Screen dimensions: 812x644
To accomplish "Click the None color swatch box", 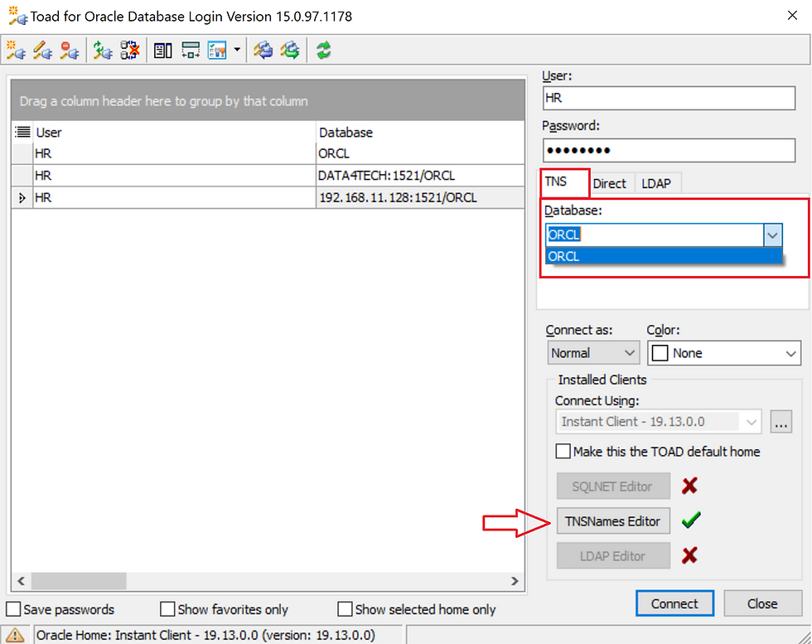I will coord(660,353).
